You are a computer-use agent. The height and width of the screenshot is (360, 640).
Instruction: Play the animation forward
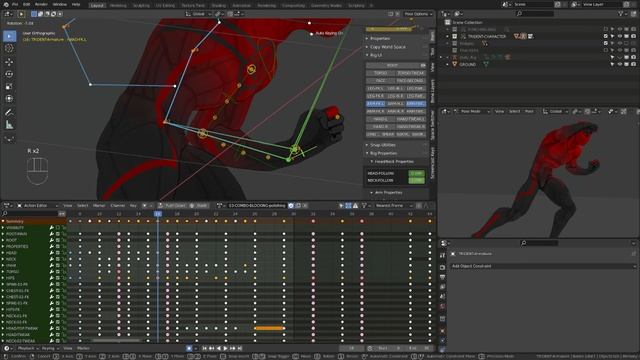click(x=225, y=348)
